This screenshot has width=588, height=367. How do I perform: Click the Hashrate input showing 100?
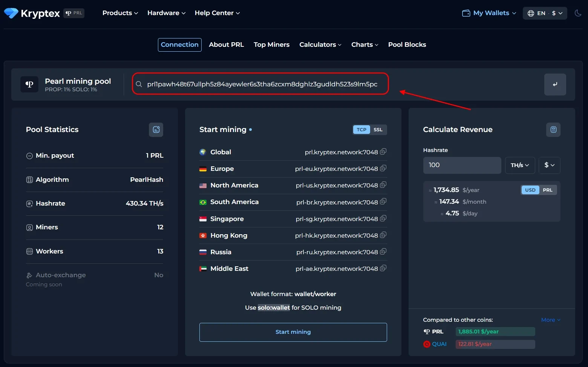462,165
